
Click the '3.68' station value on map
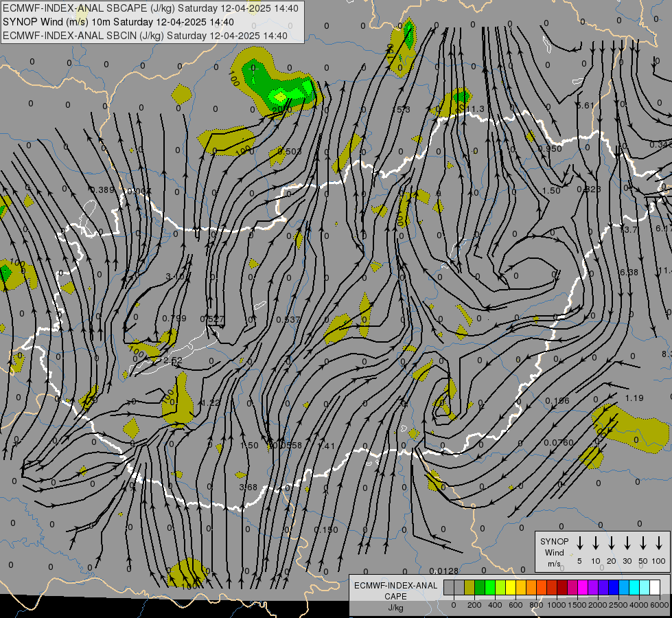pyautogui.click(x=248, y=488)
